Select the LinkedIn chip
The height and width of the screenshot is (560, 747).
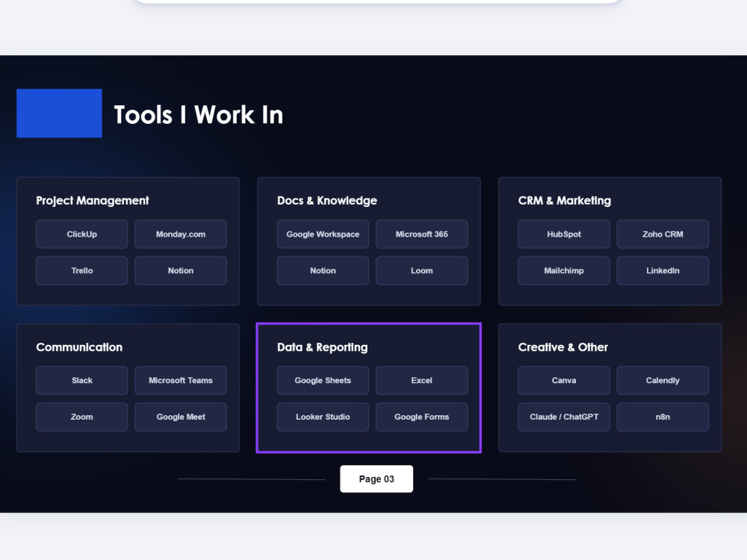click(663, 270)
